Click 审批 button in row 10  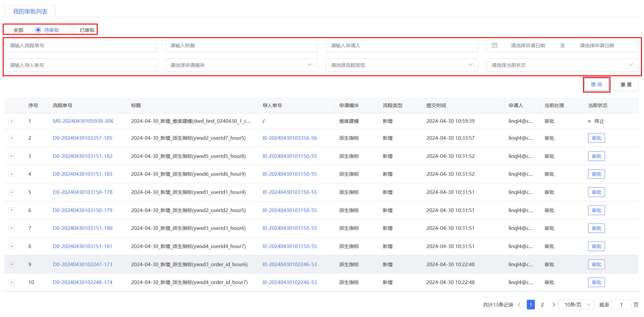coord(596,283)
